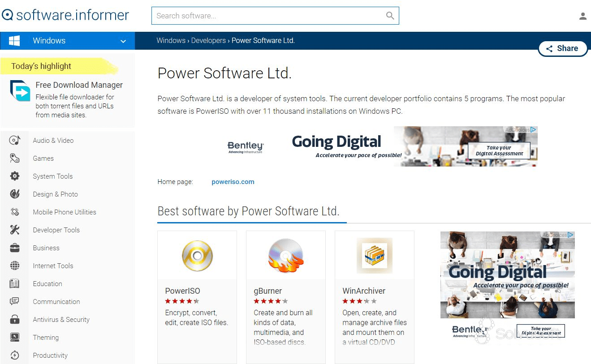Click Take your Digital Assessment in the top banner
The height and width of the screenshot is (364, 591).
coord(499,151)
